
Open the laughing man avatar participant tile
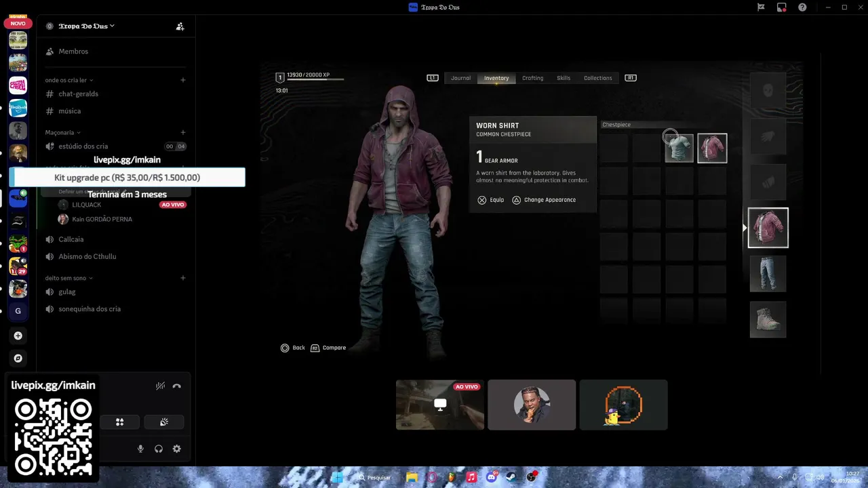532,405
